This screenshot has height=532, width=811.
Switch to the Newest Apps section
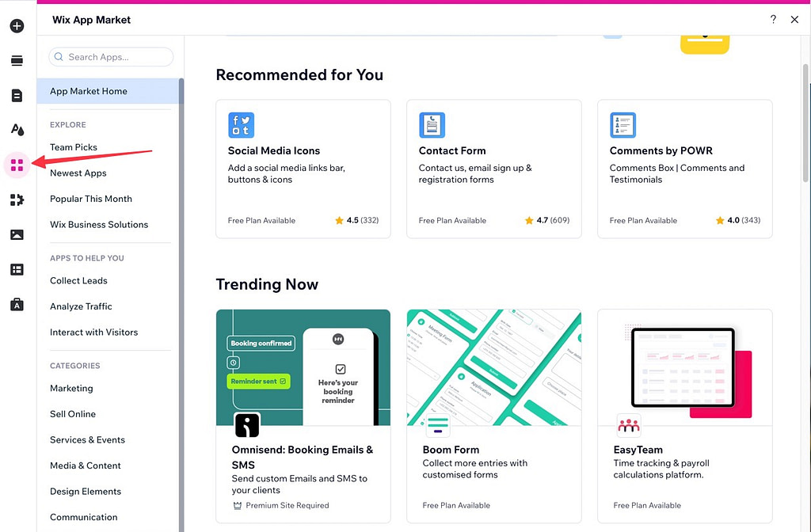tap(77, 173)
